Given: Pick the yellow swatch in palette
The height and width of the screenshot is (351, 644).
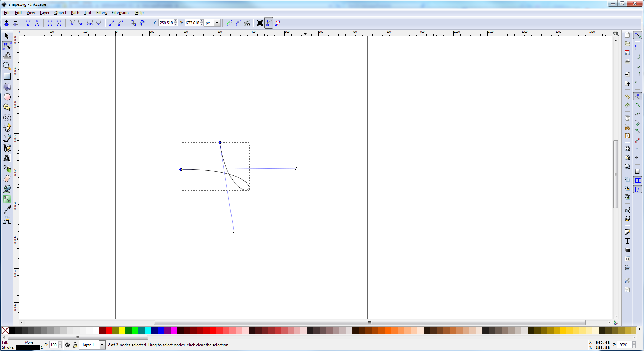Looking at the screenshot, I should click(122, 330).
